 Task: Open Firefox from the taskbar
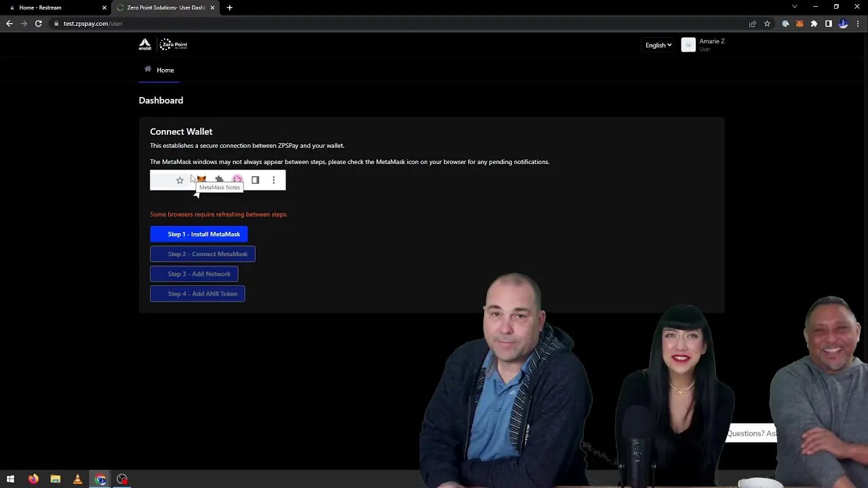pos(33,479)
